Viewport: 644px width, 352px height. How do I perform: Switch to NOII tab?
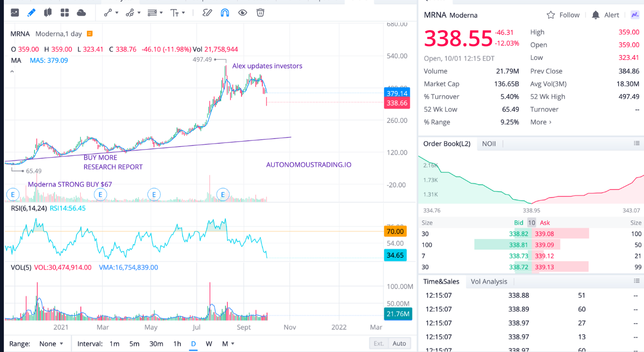489,143
